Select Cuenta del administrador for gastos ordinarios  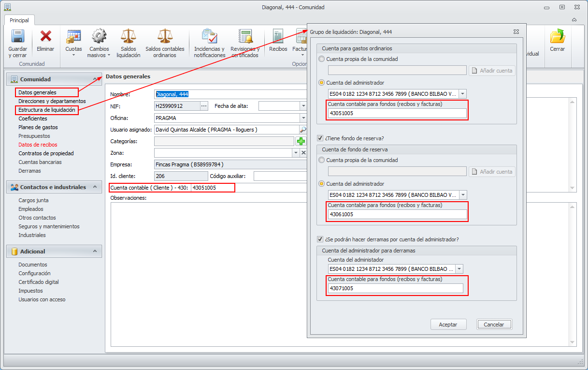[322, 83]
